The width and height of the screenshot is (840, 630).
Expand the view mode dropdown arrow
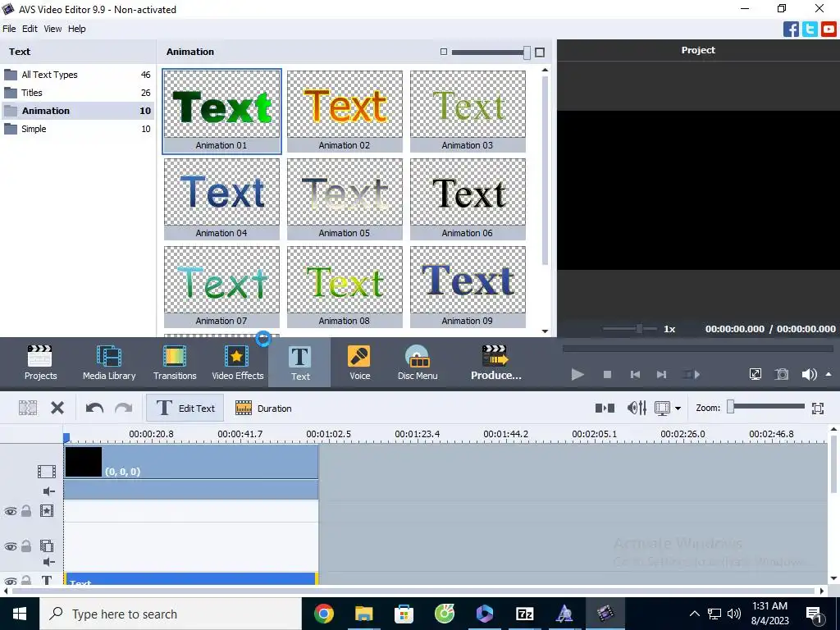click(x=678, y=409)
